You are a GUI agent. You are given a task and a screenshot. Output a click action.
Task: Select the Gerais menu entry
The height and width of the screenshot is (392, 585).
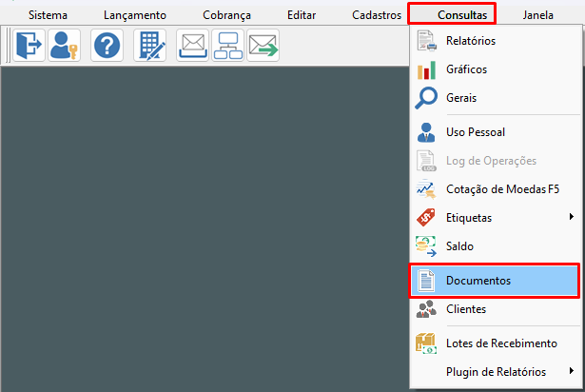[x=495, y=98]
